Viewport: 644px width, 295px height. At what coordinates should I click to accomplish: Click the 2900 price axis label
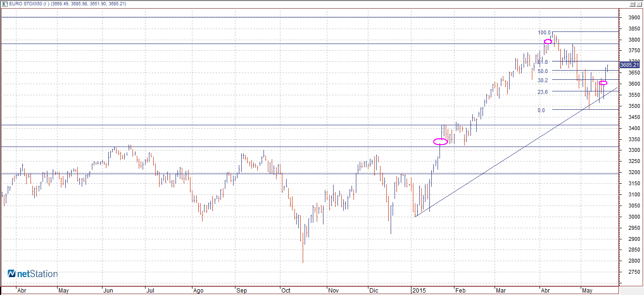tap(633, 239)
